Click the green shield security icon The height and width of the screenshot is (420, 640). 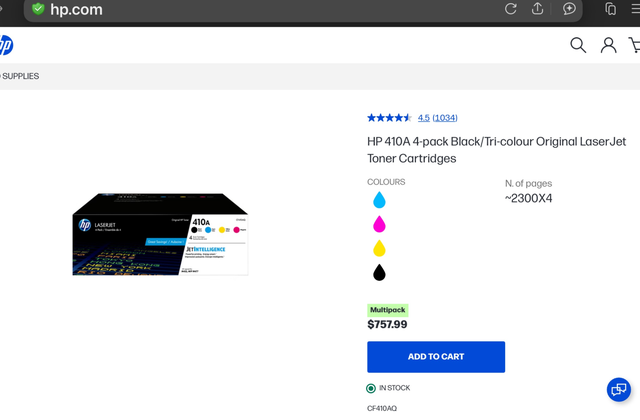click(38, 9)
